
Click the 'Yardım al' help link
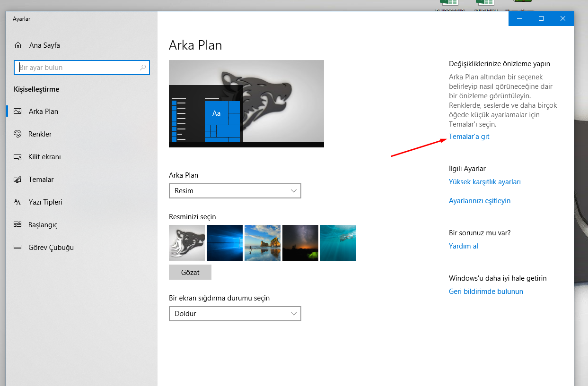pyautogui.click(x=463, y=246)
